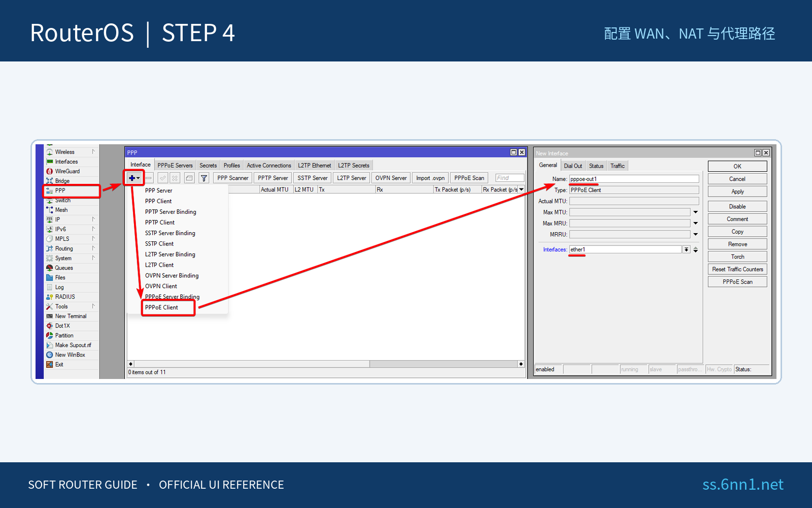Click the up/down arrows beside Interfaces field
812x508 pixels.
(696, 249)
